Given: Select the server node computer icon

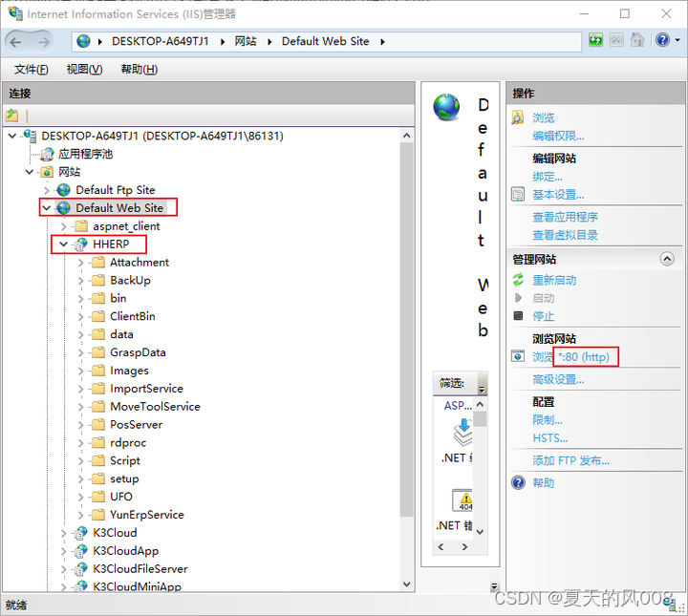Looking at the screenshot, I should point(30,136).
